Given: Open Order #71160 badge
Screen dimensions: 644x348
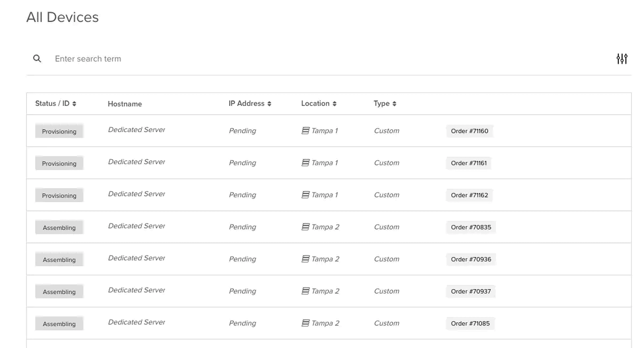Looking at the screenshot, I should point(469,131).
